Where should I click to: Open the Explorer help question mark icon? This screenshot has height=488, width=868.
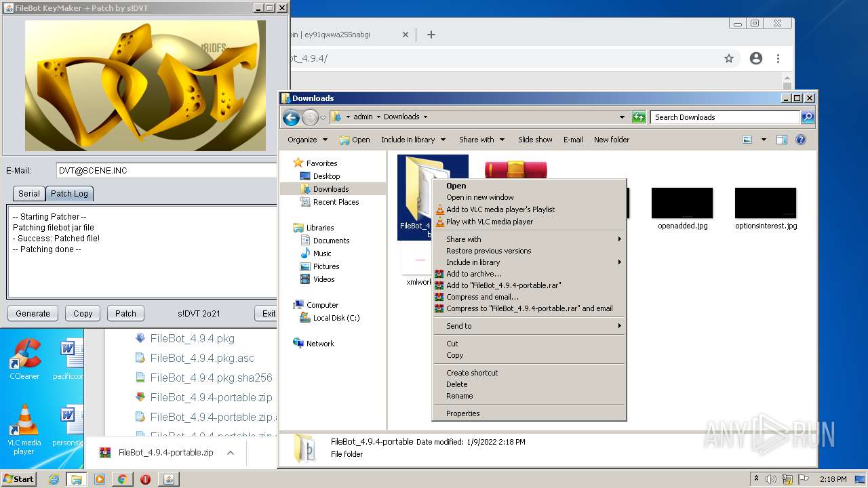[801, 140]
